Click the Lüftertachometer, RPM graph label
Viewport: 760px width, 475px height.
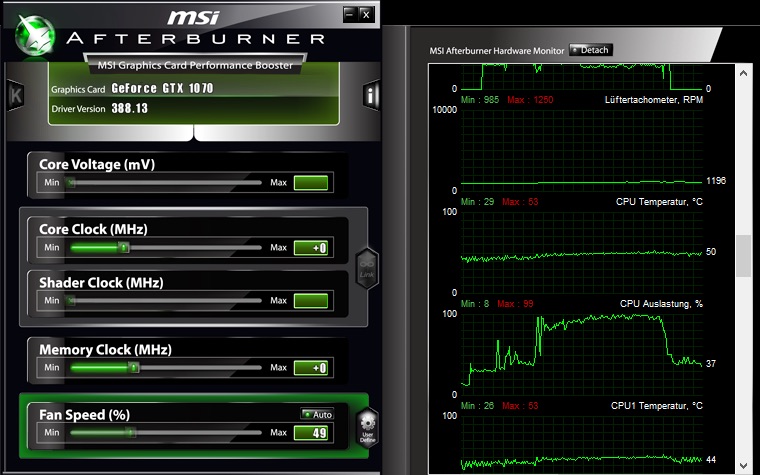653,99
